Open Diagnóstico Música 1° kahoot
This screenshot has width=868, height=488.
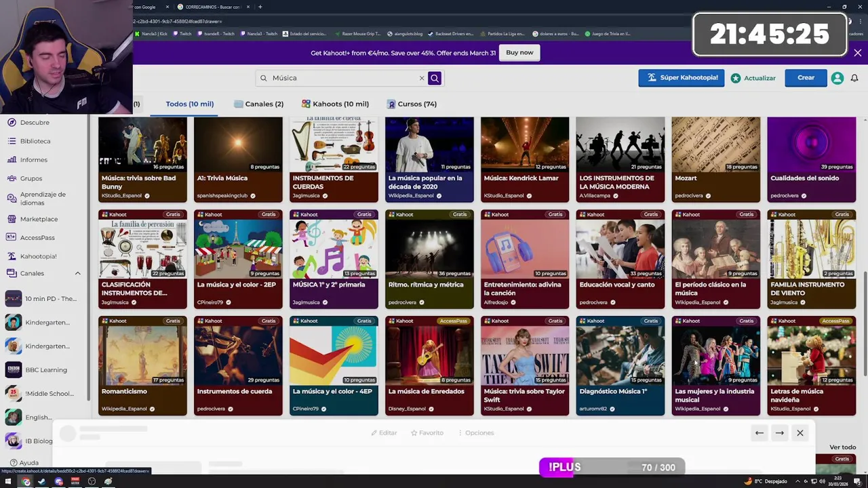(620, 365)
